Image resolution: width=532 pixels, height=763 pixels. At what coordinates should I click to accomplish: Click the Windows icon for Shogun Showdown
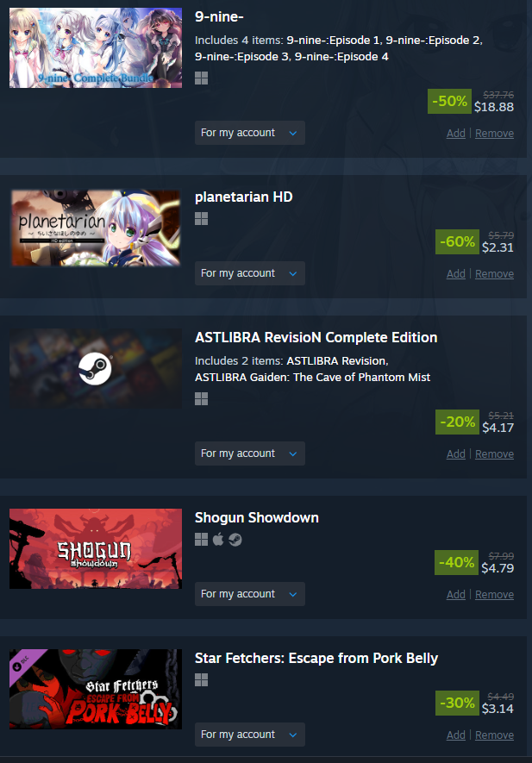[x=201, y=539]
